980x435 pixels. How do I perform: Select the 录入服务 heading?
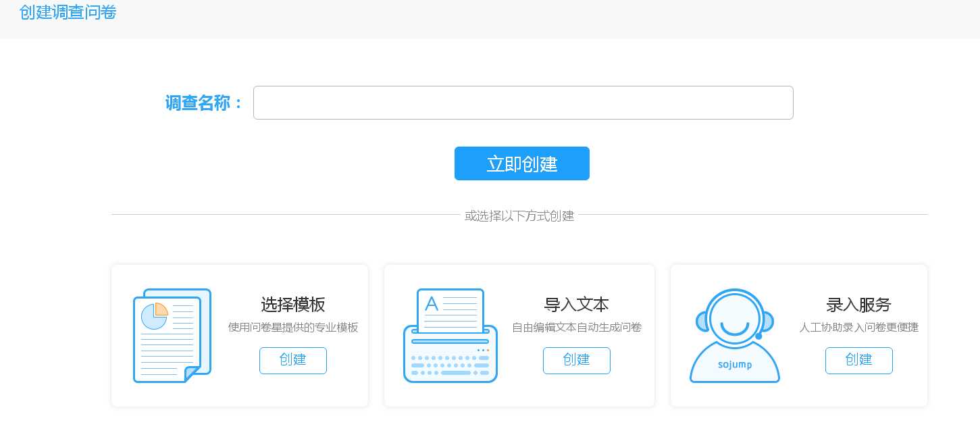859,305
